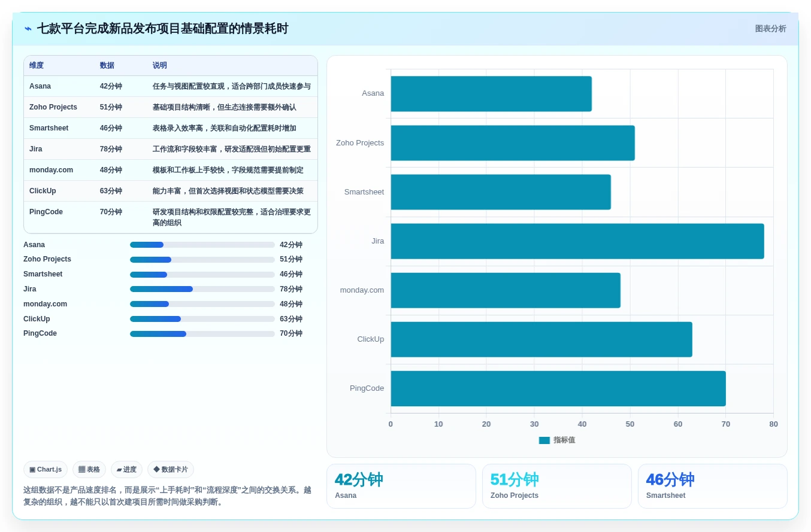Select the 表格 tag chip
The width and height of the screenshot is (811, 532).
89,469
